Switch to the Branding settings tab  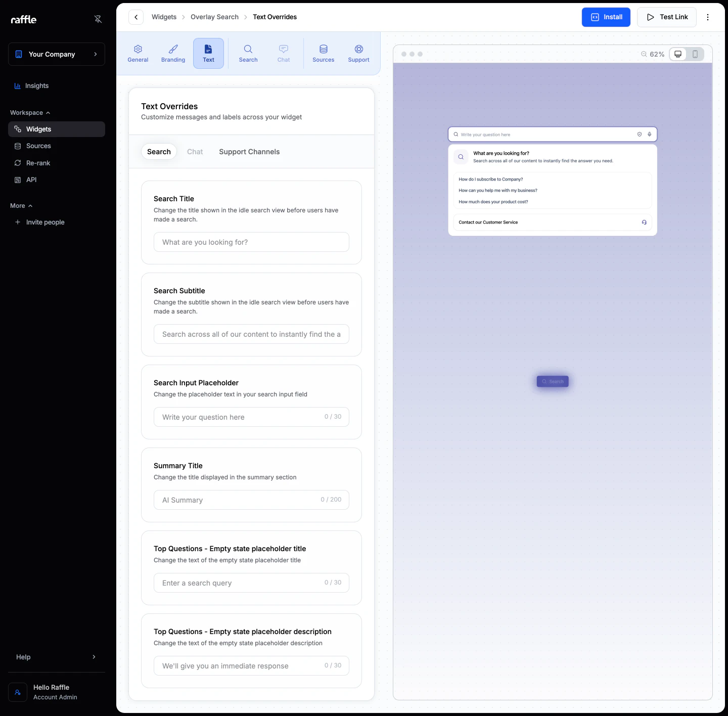[x=173, y=53]
